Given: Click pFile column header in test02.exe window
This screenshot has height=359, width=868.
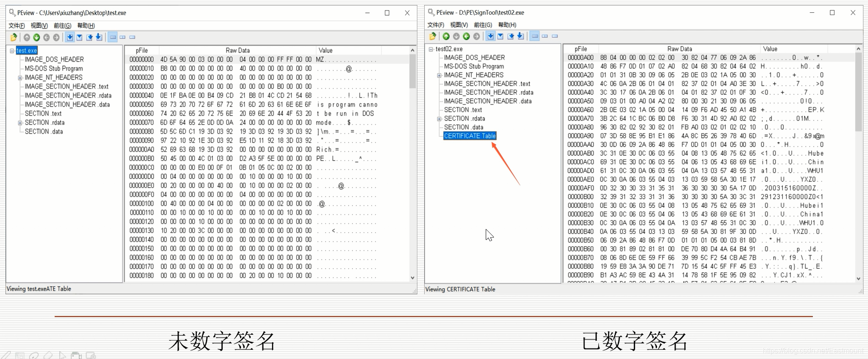Looking at the screenshot, I should [581, 49].
